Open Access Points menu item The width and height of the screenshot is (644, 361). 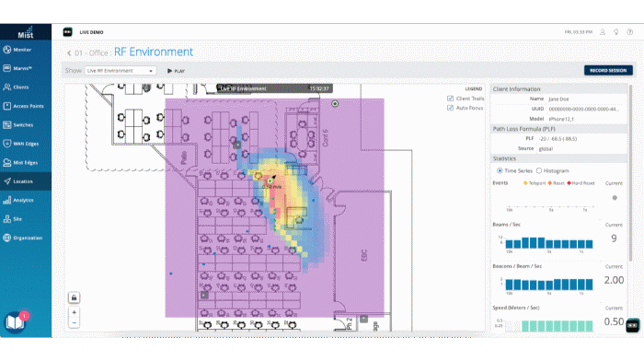coord(26,106)
